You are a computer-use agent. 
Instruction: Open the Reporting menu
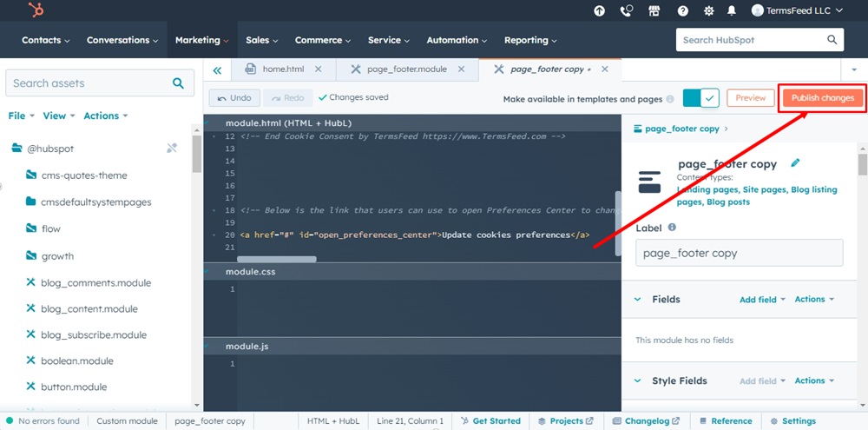tap(530, 40)
